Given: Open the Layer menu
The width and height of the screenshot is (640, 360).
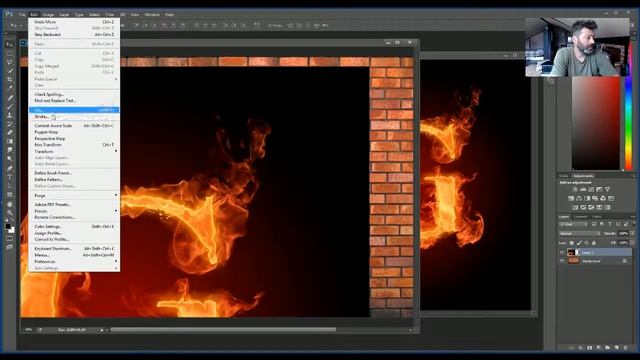Looking at the screenshot, I should pos(64,15).
